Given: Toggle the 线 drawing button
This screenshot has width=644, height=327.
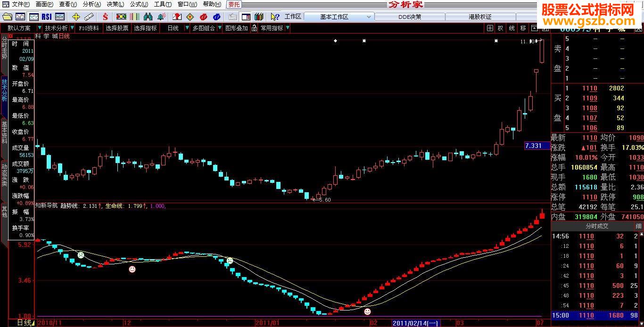Looking at the screenshot, I should [512, 28].
